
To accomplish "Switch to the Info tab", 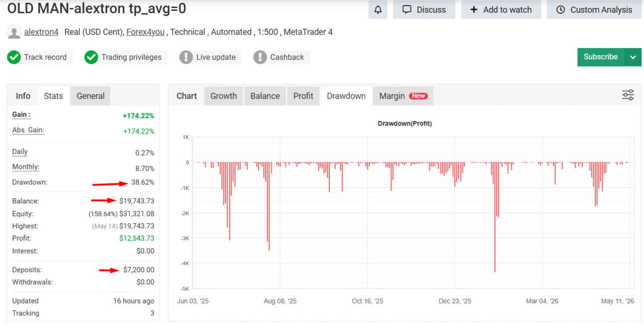I will coord(23,96).
